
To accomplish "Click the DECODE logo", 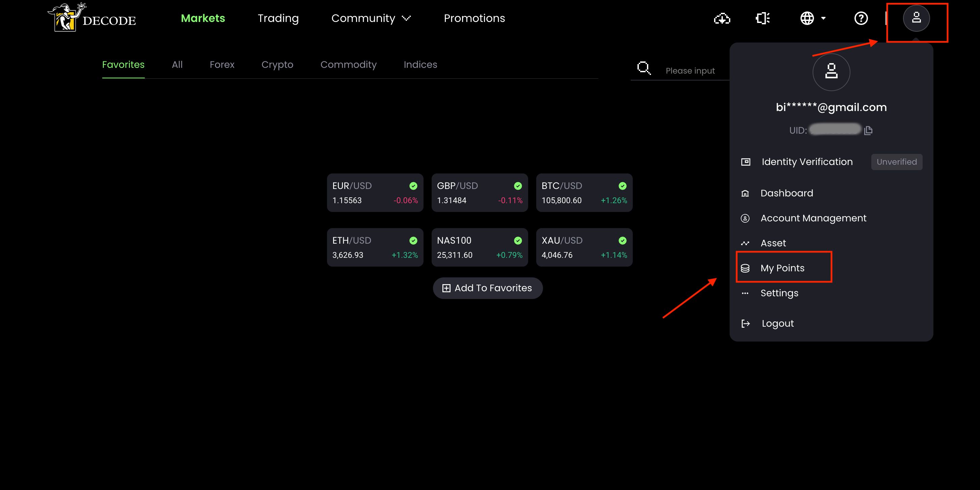I will click(x=92, y=18).
